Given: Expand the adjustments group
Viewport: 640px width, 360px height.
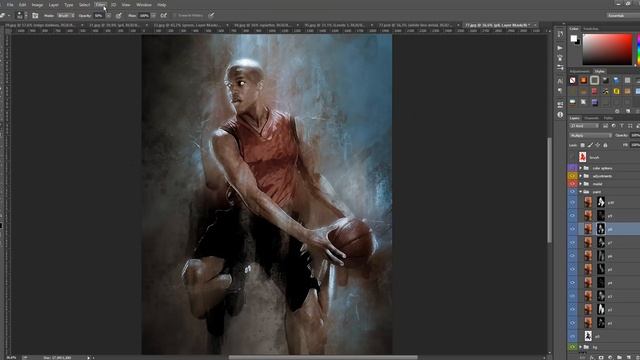Looking at the screenshot, I should pyautogui.click(x=581, y=176).
